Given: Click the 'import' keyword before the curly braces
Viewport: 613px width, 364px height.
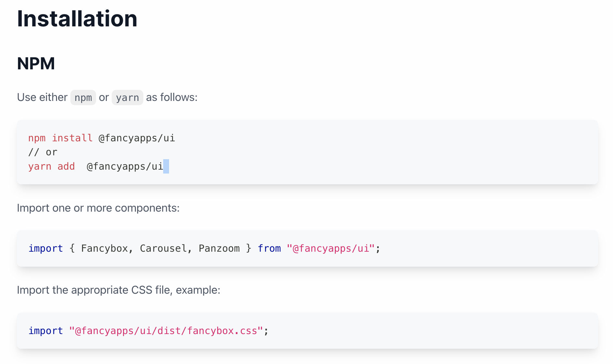Looking at the screenshot, I should [x=46, y=248].
